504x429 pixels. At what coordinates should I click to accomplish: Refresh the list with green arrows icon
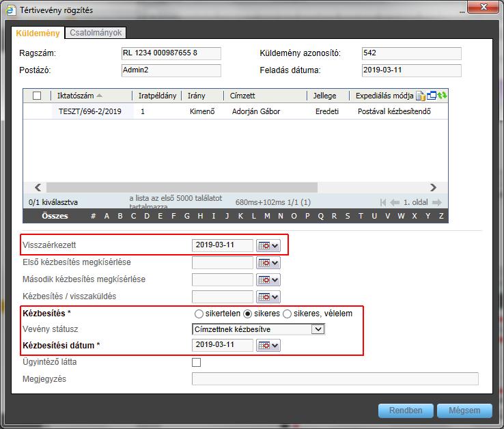[x=442, y=95]
